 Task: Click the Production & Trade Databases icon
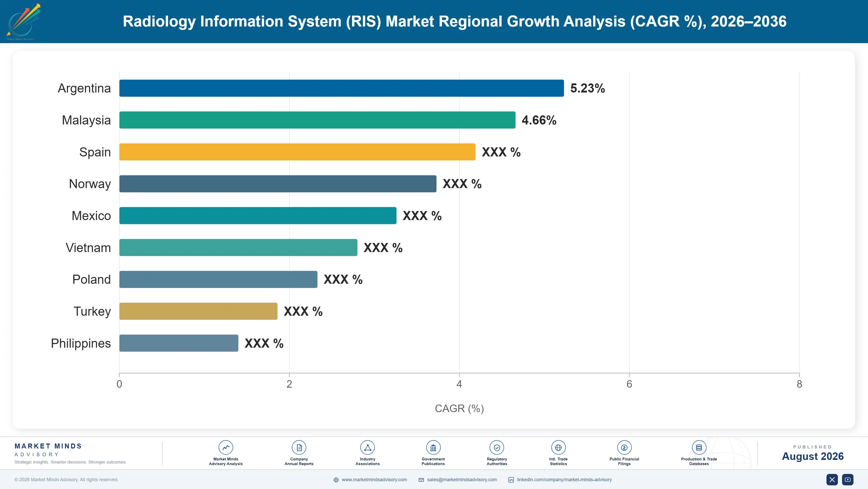699,447
